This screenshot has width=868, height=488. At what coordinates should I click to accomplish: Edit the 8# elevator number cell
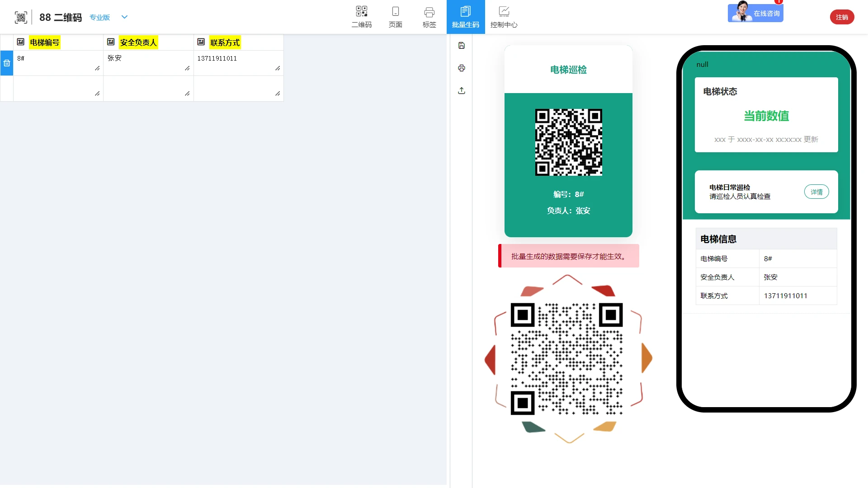point(58,63)
